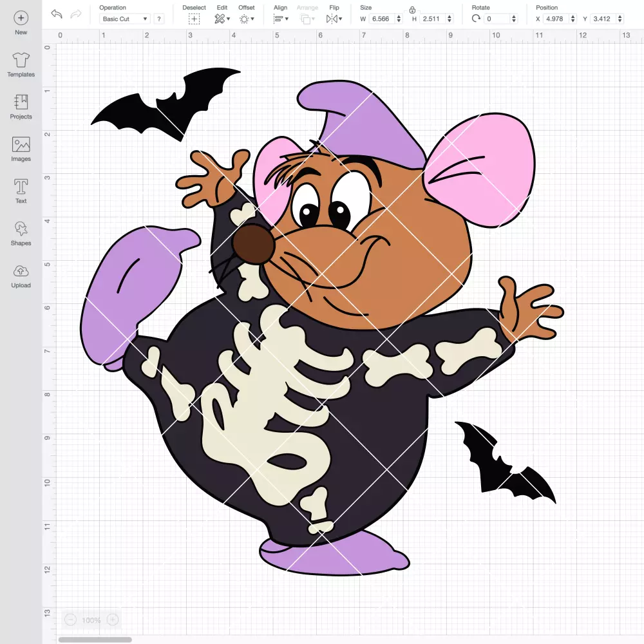This screenshot has width=644, height=644.
Task: Click the 100% zoom level label
Action: (91, 620)
